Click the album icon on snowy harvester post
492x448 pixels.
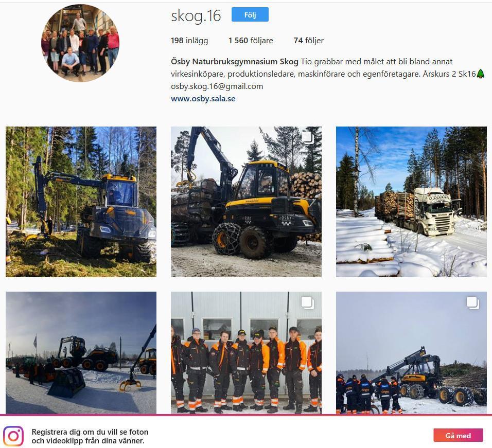[472, 303]
